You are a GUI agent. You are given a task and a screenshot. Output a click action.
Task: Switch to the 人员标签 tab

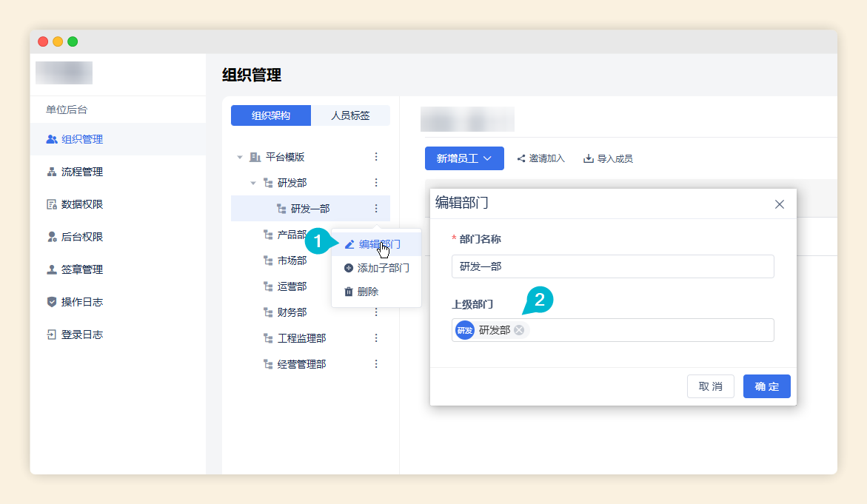coord(350,116)
